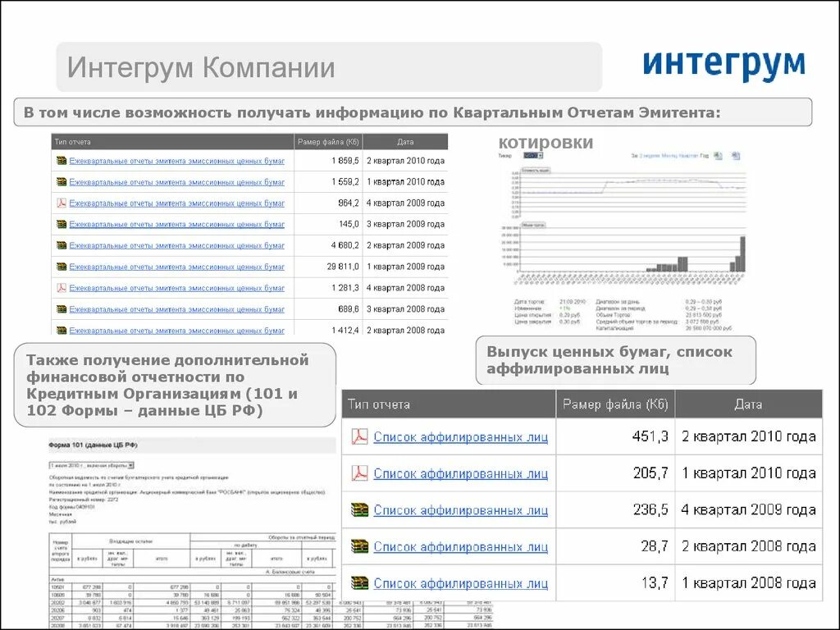Screen dimensions: 840x630
Task: Click the 'Интегрум Компании' title
Action: (x=201, y=67)
